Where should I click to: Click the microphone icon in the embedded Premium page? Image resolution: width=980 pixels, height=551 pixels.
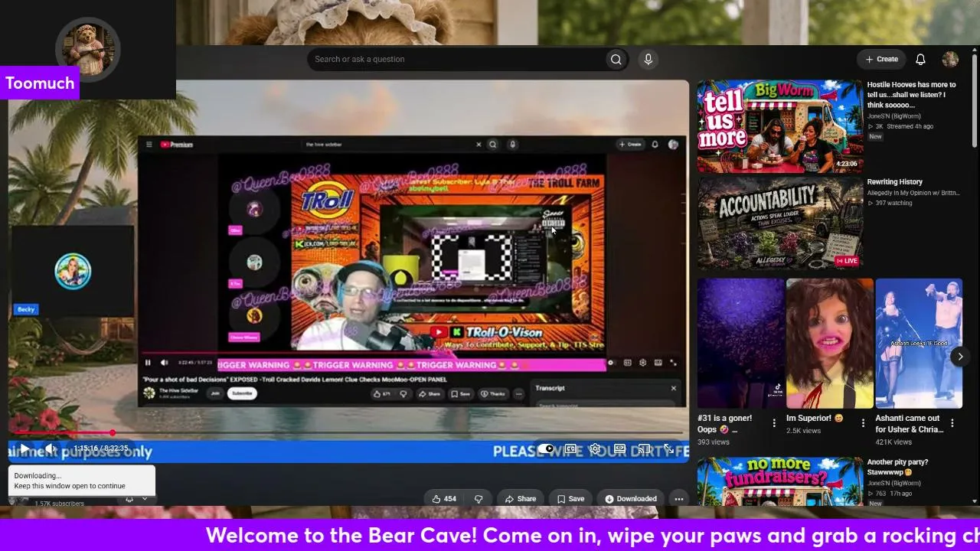(513, 145)
